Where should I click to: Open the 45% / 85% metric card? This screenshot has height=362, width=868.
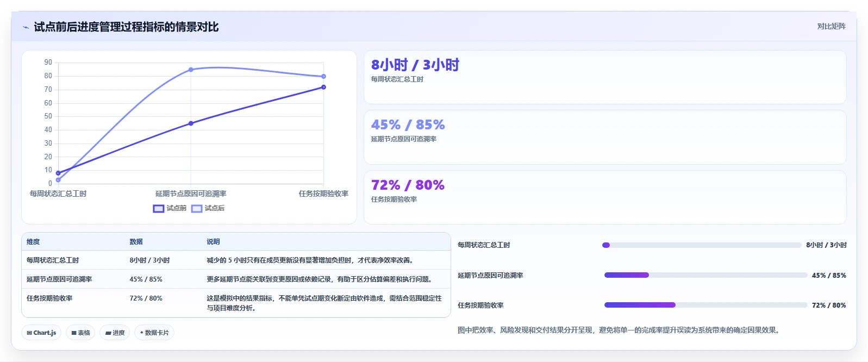tap(605, 138)
